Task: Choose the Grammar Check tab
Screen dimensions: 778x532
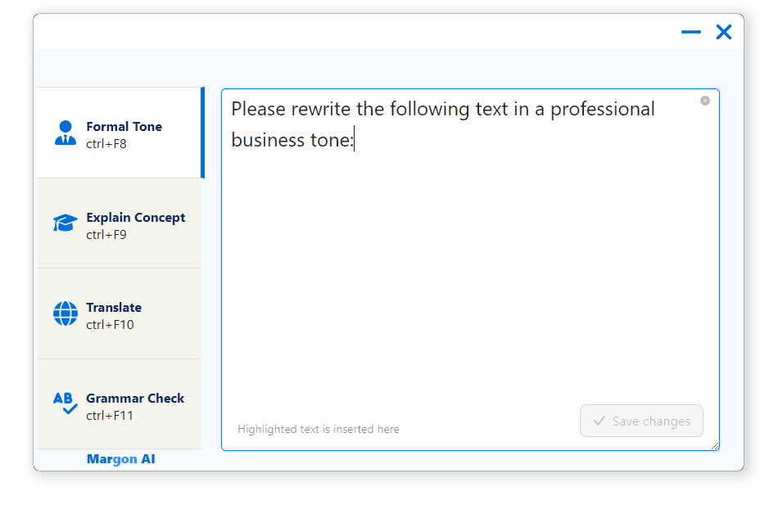Action: [135, 399]
